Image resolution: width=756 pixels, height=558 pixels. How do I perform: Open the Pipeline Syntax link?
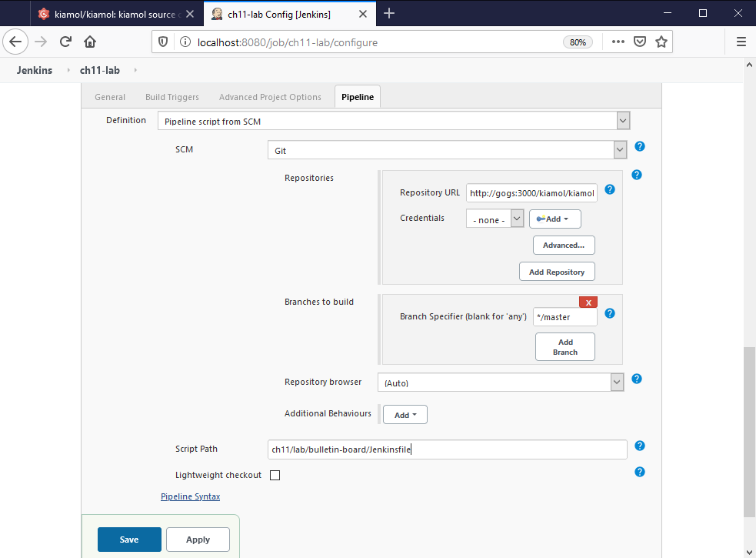point(190,496)
